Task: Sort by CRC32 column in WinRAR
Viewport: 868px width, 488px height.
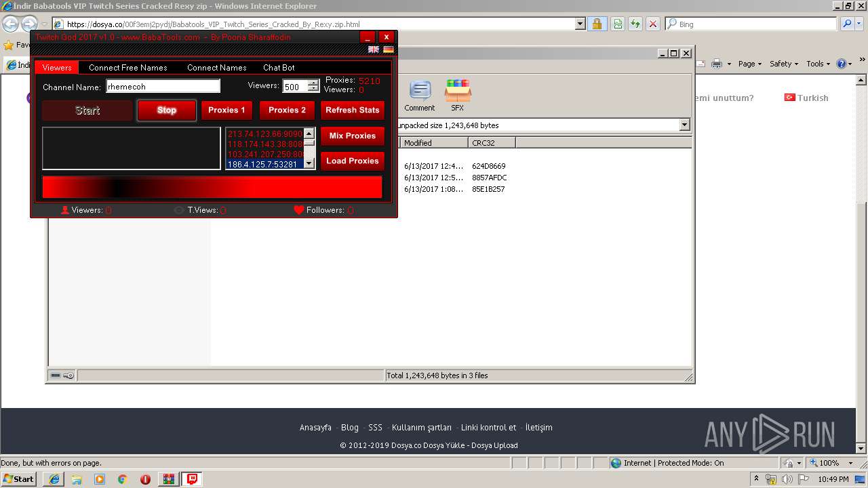Action: click(x=492, y=142)
